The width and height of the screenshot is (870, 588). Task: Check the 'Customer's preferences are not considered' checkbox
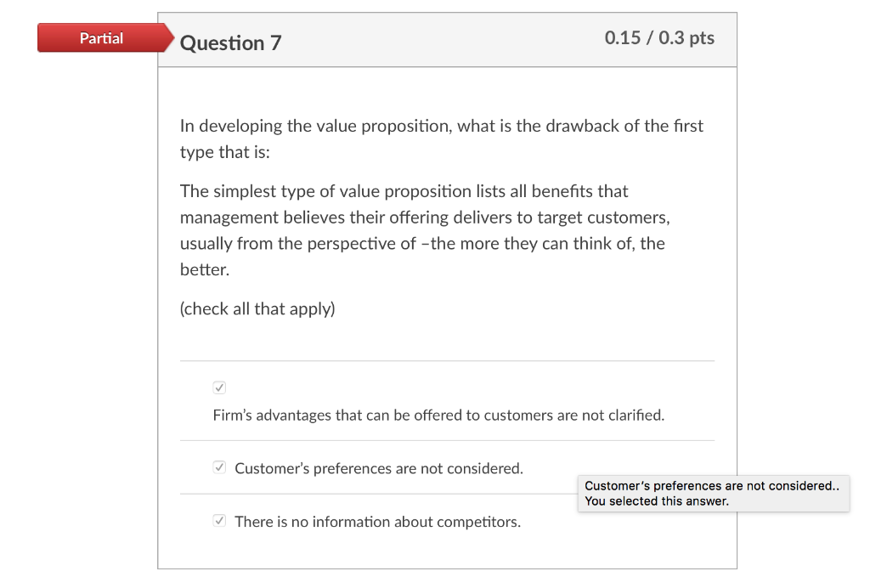[x=219, y=467]
